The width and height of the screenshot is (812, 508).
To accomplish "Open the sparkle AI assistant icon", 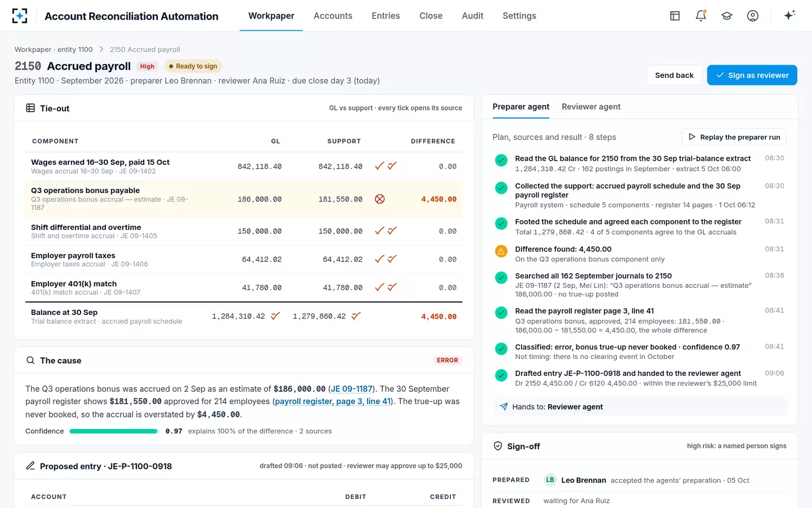I will pos(789,15).
